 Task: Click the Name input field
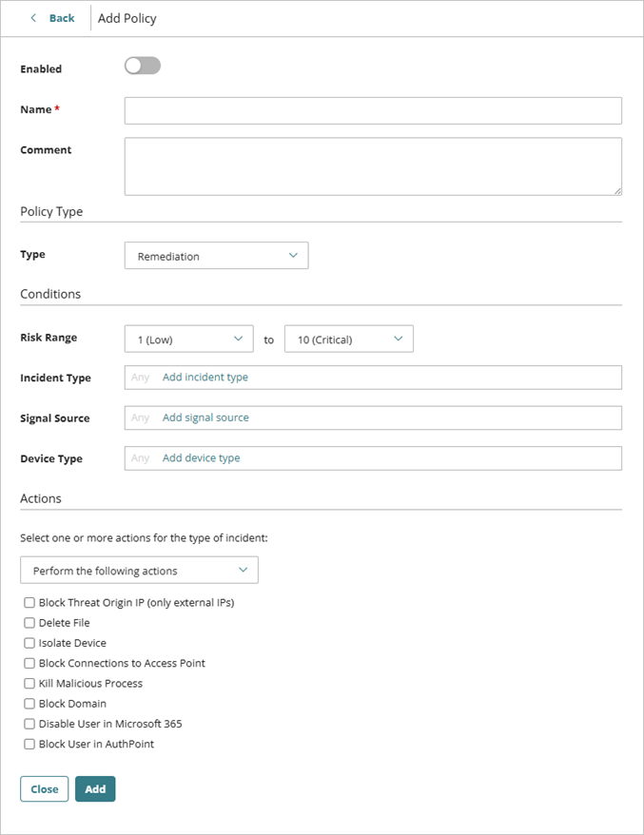coord(373,110)
